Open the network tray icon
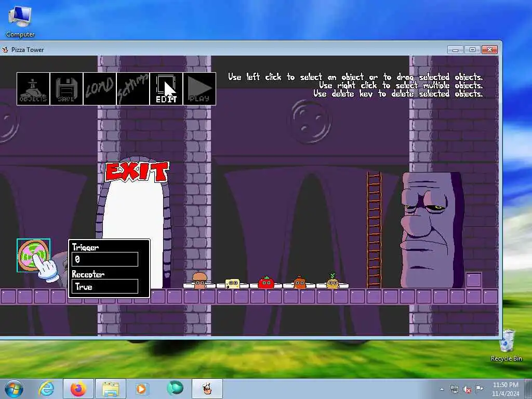532x399 pixels. pyautogui.click(x=454, y=389)
